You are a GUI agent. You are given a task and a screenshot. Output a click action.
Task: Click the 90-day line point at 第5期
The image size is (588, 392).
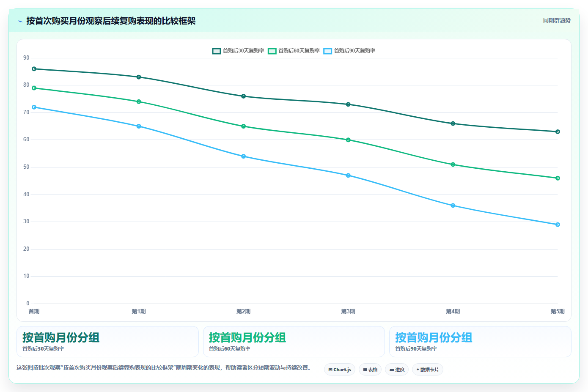click(558, 225)
